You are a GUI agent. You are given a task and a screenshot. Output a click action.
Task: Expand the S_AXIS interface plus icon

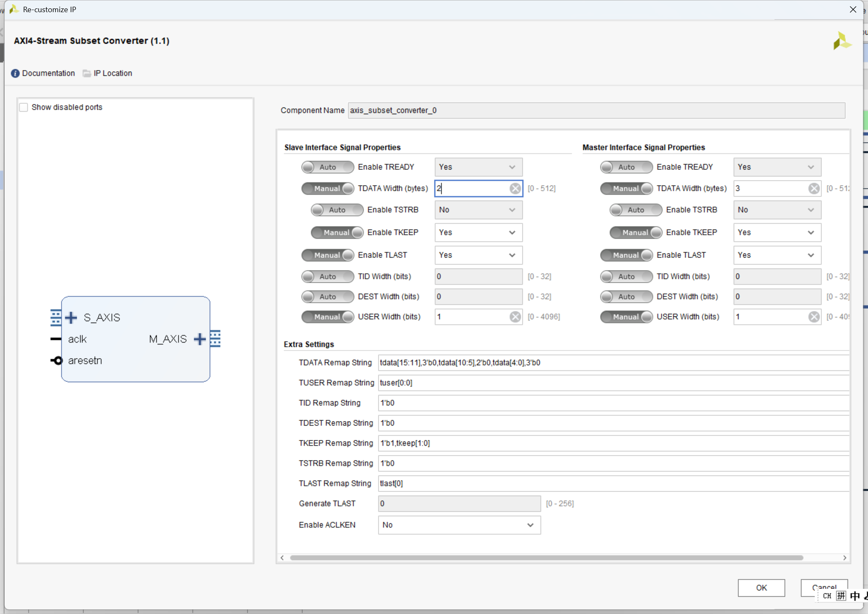[71, 317]
